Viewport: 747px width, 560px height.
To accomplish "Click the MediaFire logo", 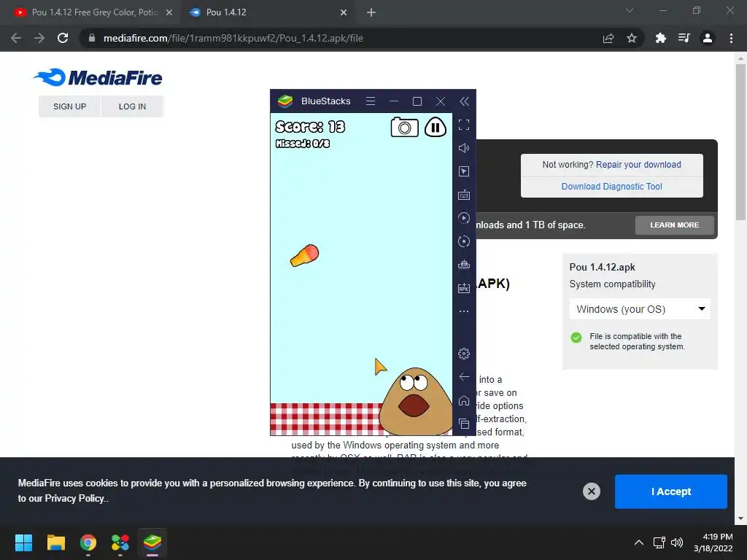I will [x=98, y=77].
